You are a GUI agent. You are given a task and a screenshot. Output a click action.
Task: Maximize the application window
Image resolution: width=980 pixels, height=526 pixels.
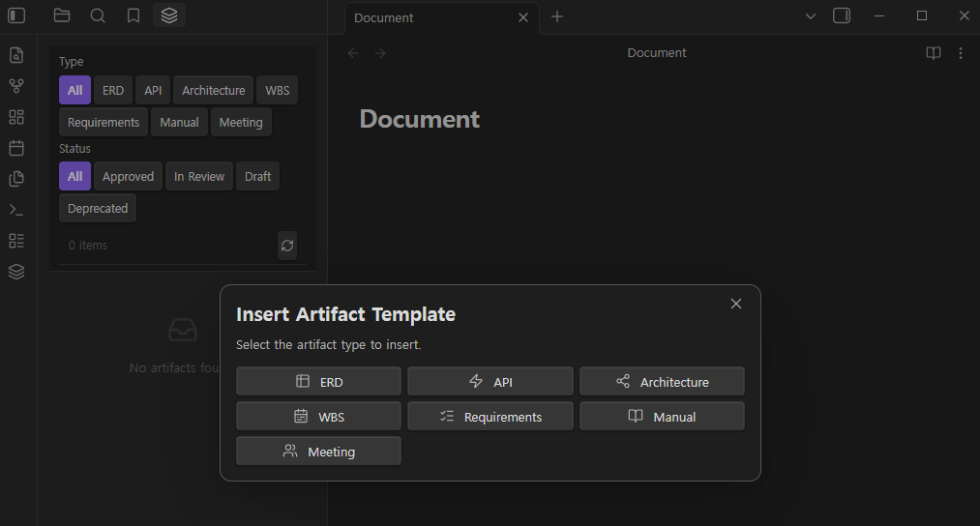922,15
